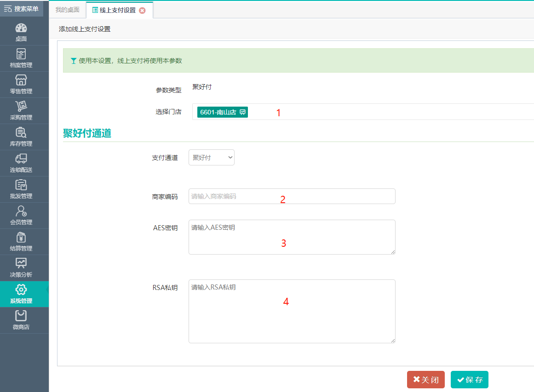Remove the 6601-南山店 store tag icon
534x392 pixels.
pos(242,112)
